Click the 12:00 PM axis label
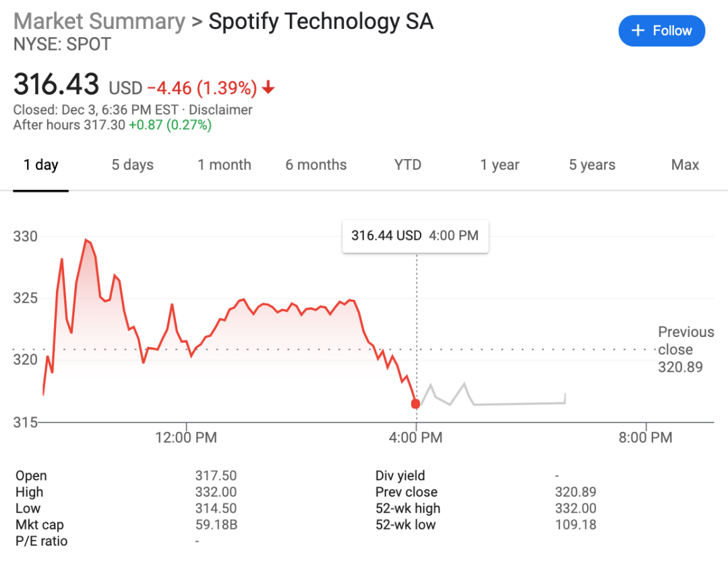The height and width of the screenshot is (562, 728). pyautogui.click(x=186, y=438)
